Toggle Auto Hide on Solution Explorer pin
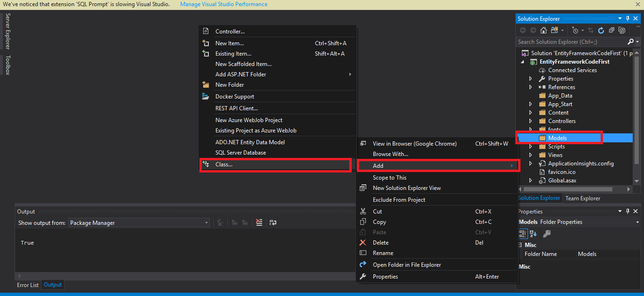The height and width of the screenshot is (296, 644). (x=627, y=18)
